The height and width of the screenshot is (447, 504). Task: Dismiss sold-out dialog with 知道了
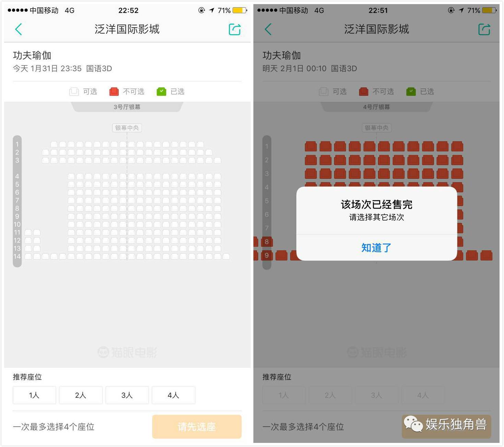376,247
